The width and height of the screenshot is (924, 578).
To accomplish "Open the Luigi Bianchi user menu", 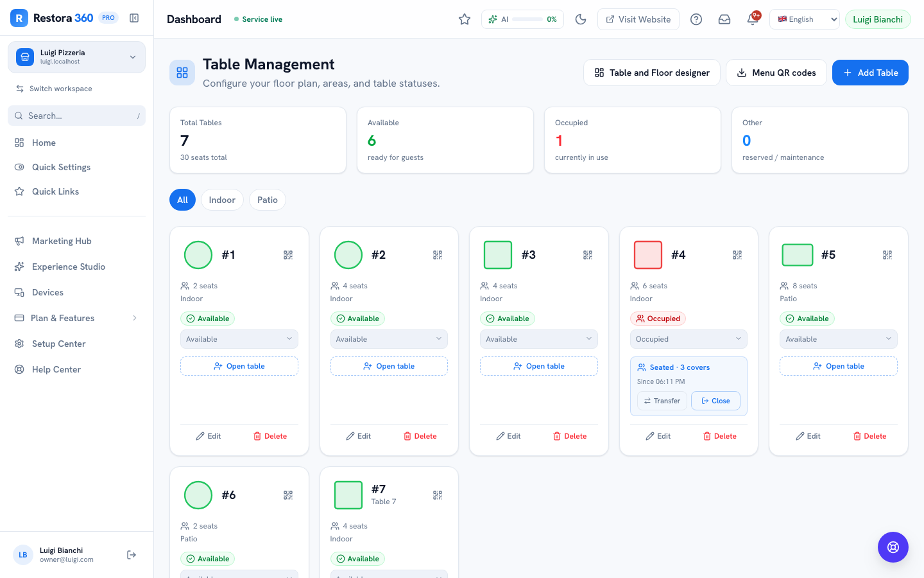I will [x=878, y=19].
